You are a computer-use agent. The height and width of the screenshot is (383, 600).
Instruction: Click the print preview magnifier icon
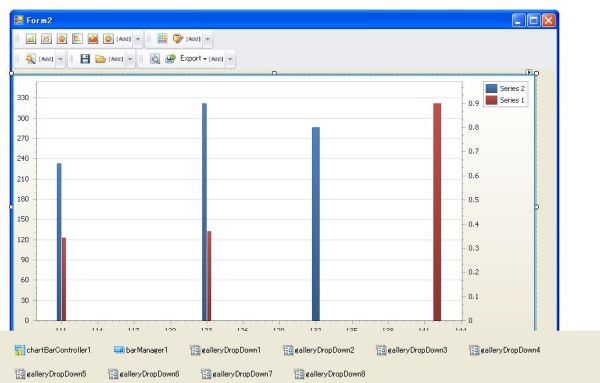(155, 59)
